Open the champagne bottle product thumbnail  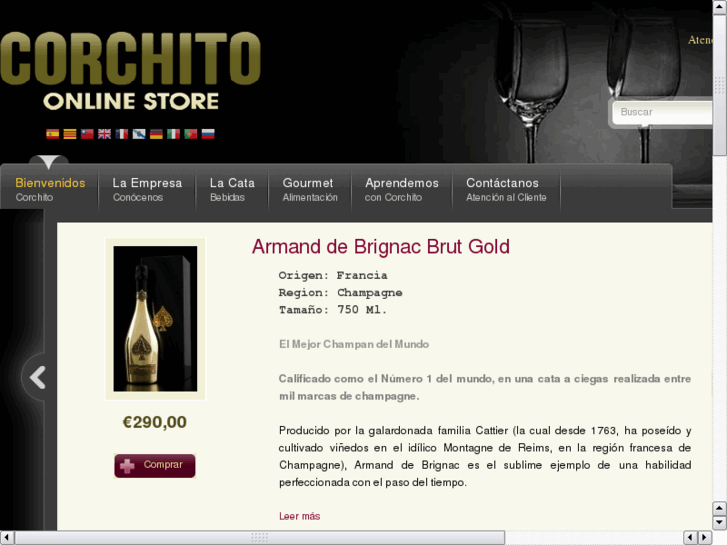[155, 319]
